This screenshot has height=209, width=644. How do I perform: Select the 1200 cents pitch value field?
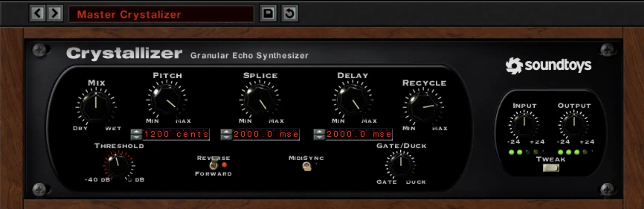tap(176, 134)
